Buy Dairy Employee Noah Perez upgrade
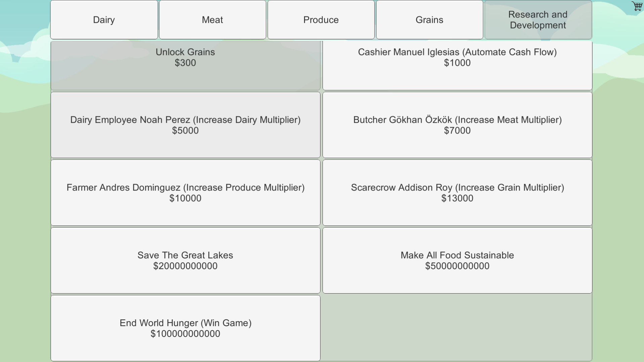The width and height of the screenshot is (644, 362). pyautogui.click(x=185, y=125)
